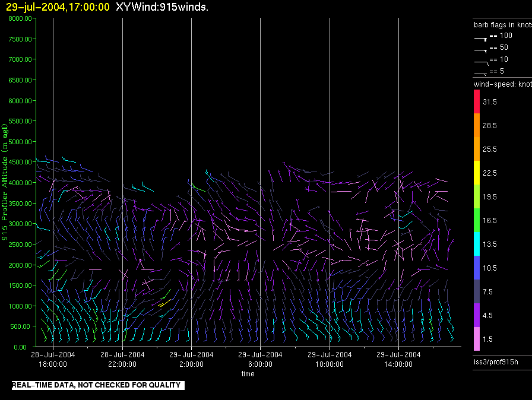Click the 5-knot barb flag symbol
This screenshot has height=400, width=532.
click(480, 73)
